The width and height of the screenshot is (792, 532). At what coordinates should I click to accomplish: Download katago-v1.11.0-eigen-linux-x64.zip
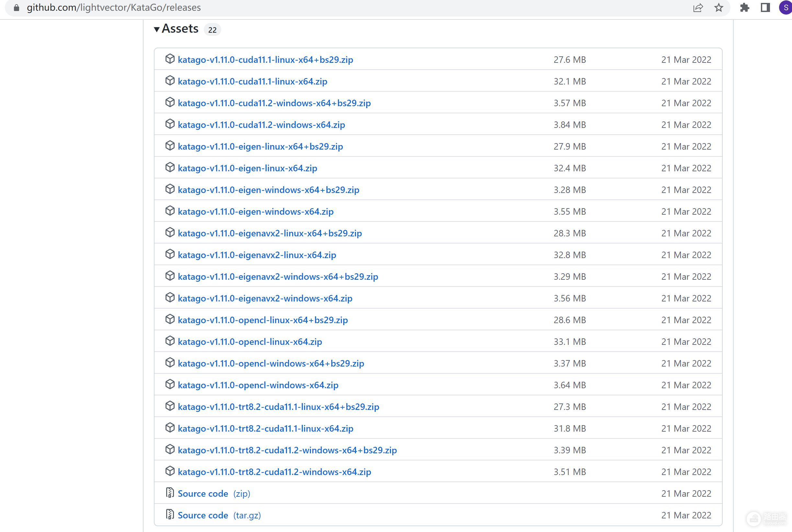(247, 168)
